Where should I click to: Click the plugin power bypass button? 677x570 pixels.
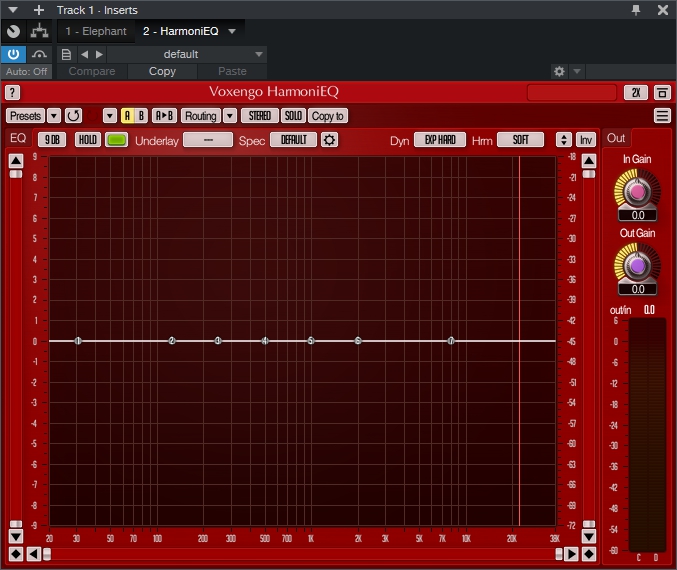15,54
